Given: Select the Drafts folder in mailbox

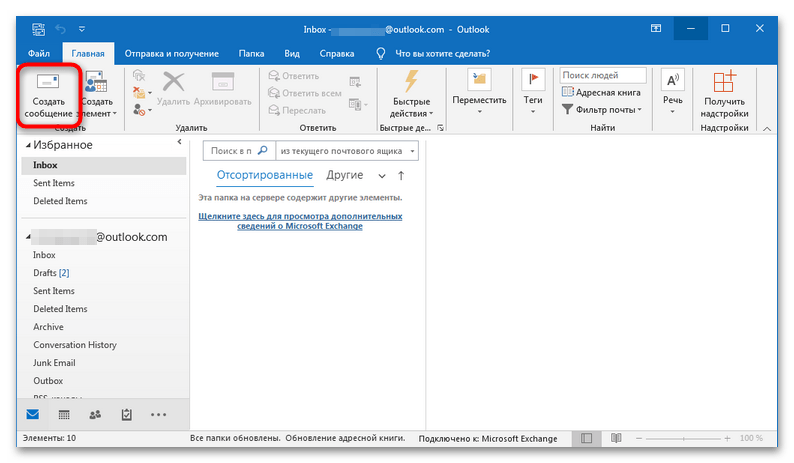Looking at the screenshot, I should coord(46,273).
